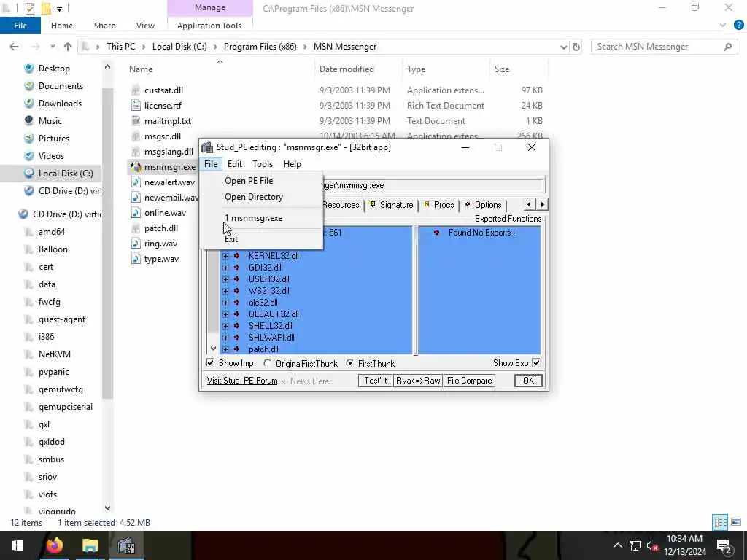Expand the KERNEL32.dll import node
Screen dimensions: 747x560
click(225, 256)
